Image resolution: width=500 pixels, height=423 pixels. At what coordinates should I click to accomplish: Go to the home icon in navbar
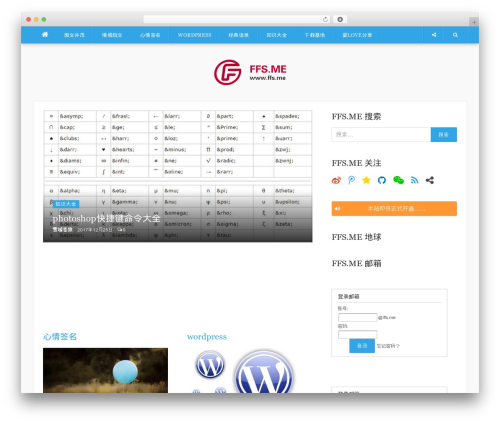pos(45,35)
